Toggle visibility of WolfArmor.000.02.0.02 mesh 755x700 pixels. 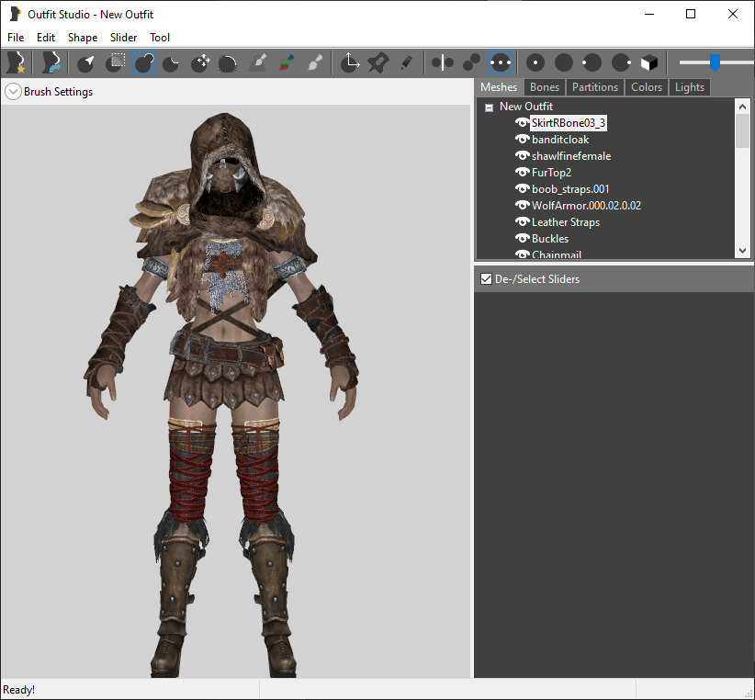pyautogui.click(x=522, y=205)
